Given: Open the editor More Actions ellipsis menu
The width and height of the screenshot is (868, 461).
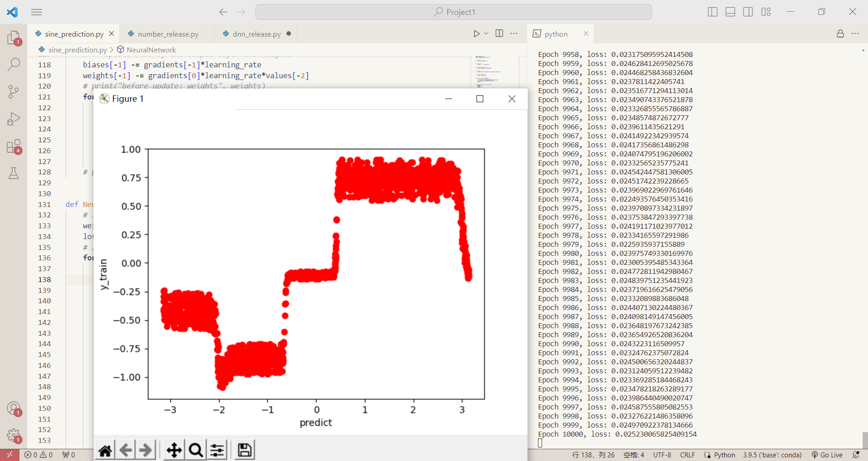Looking at the screenshot, I should point(514,34).
